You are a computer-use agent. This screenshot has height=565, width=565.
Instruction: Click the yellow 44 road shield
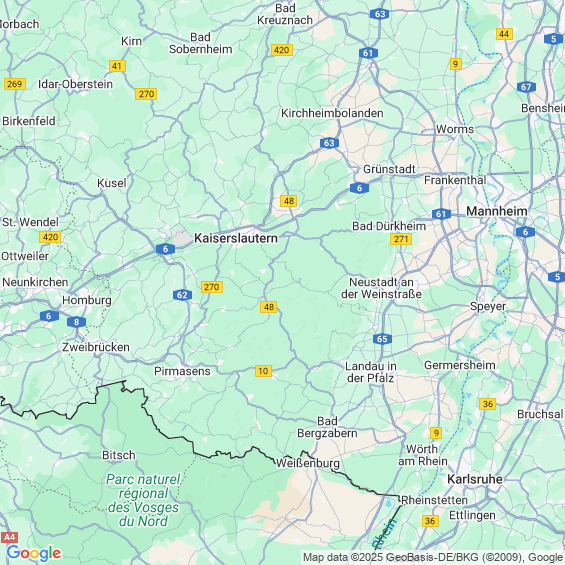504,34
